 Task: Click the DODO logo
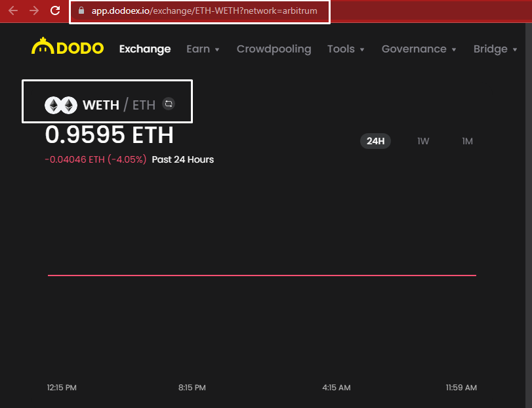[x=68, y=47]
